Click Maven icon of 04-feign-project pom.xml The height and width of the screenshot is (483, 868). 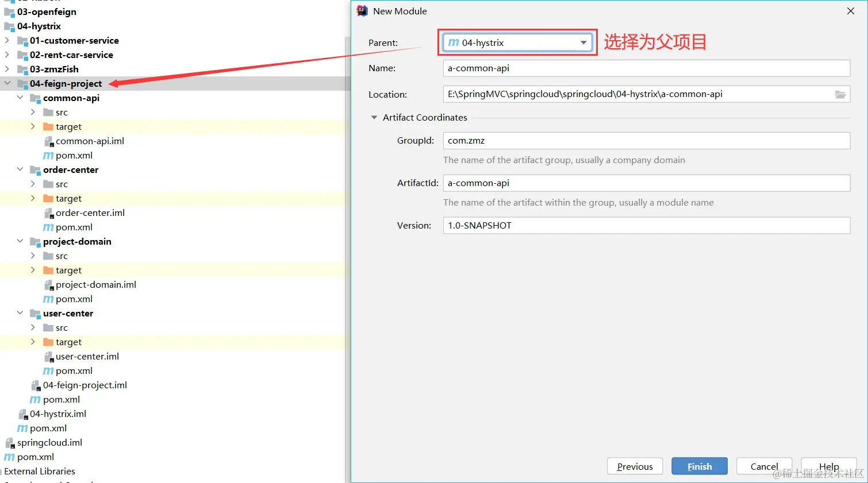35,400
